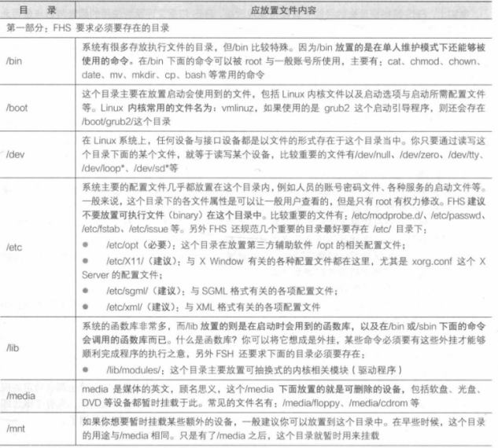The image size is (498, 448).
Task: Click the /etc/modprobe.d/ path text
Action: (388, 215)
